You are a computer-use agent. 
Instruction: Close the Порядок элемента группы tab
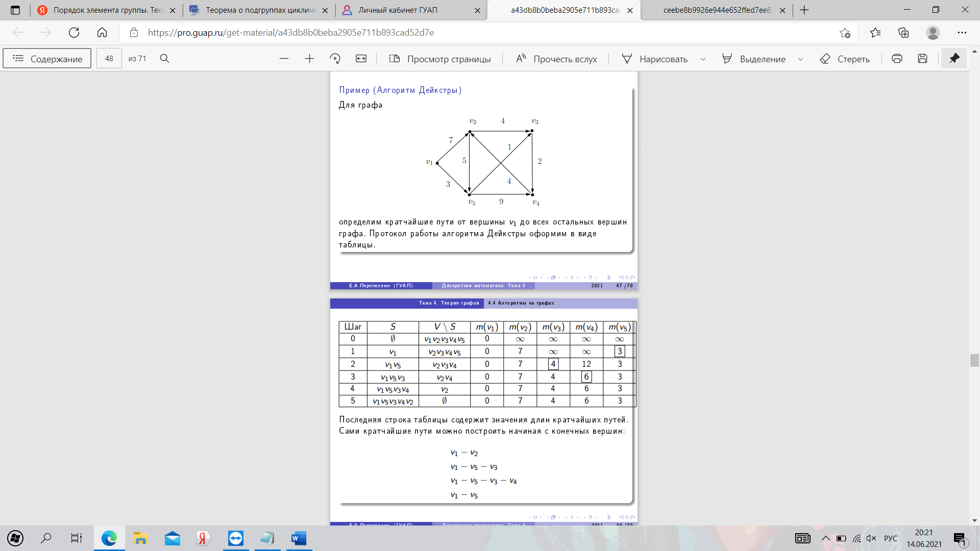pyautogui.click(x=173, y=10)
